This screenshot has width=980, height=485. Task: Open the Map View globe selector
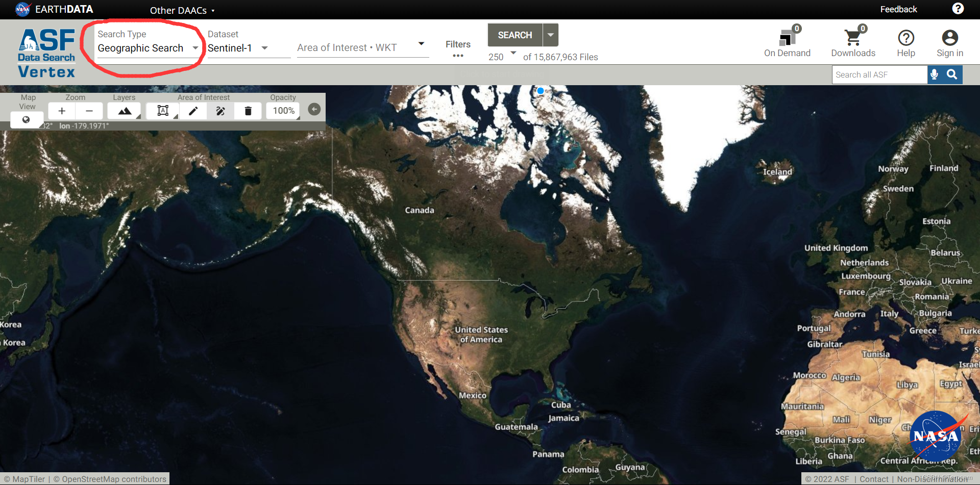tap(26, 120)
